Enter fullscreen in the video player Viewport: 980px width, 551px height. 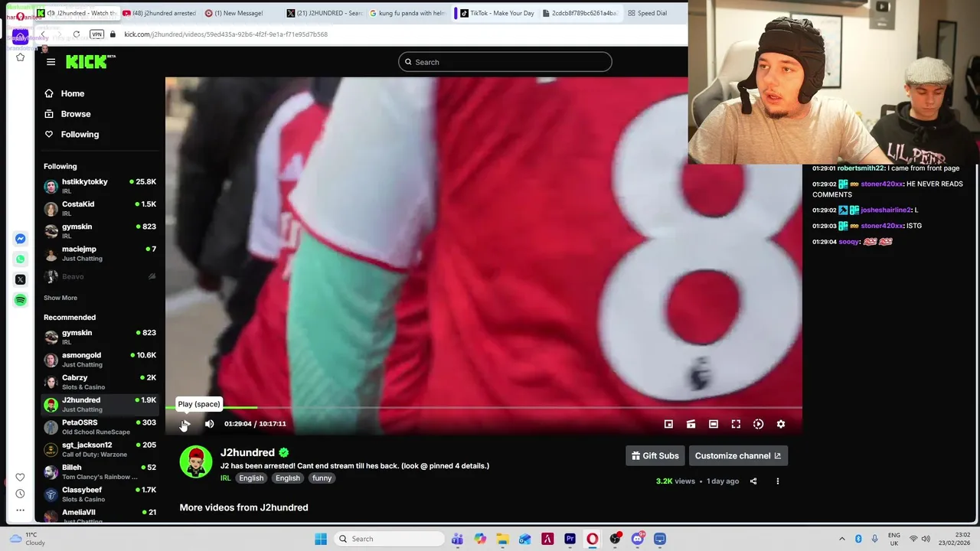736,424
